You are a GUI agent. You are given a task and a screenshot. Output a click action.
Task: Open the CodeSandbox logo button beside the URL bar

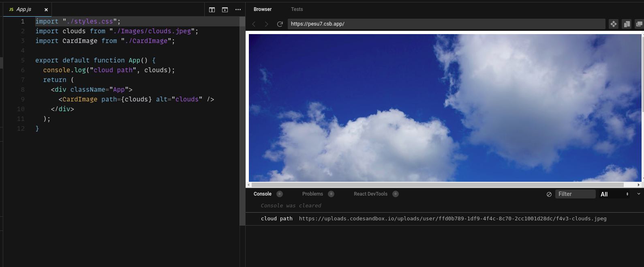click(x=614, y=24)
